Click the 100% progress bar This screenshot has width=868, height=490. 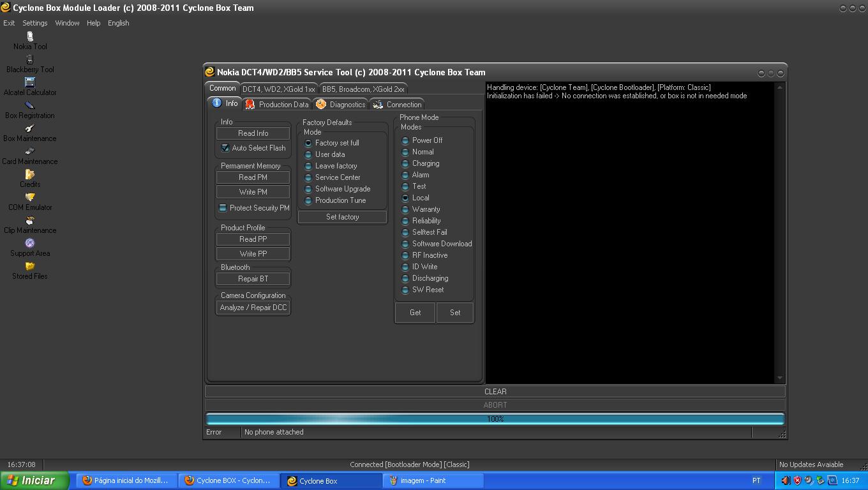point(495,419)
